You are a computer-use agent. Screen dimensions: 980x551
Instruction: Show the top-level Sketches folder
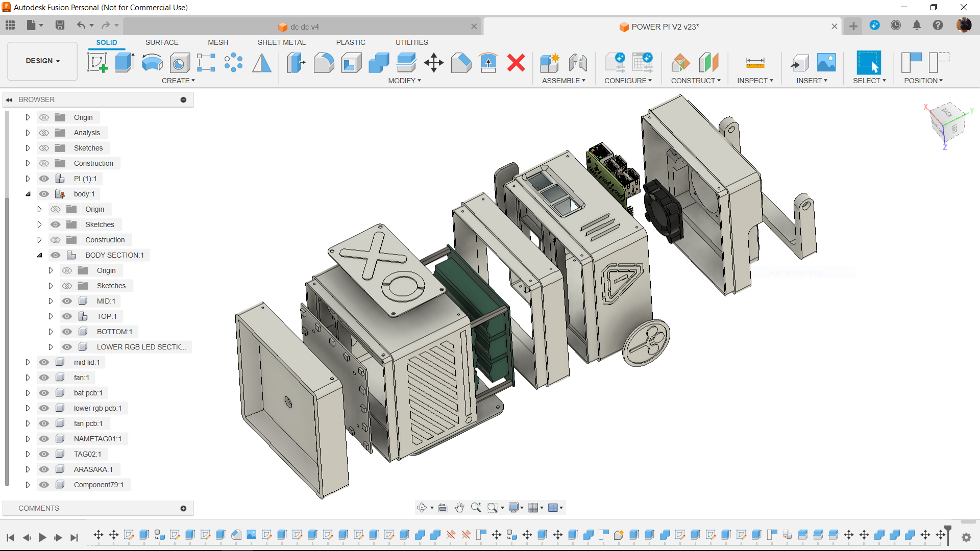[x=44, y=148]
